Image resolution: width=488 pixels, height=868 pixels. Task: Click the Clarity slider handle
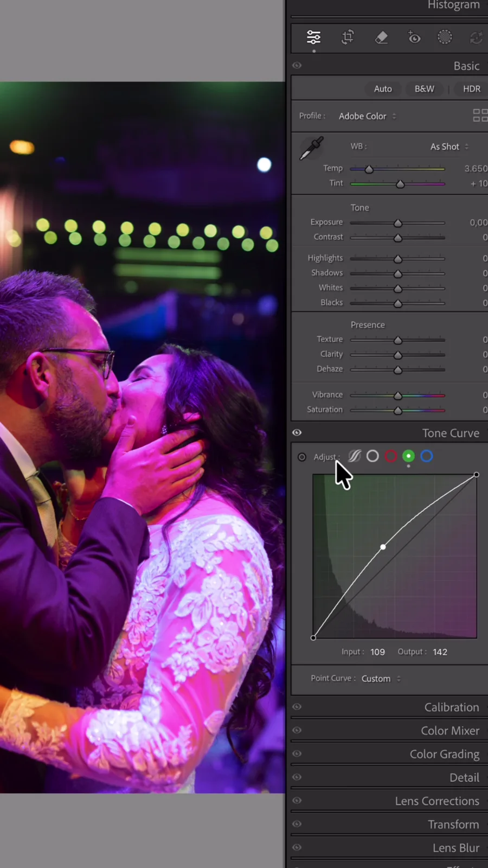point(398,355)
